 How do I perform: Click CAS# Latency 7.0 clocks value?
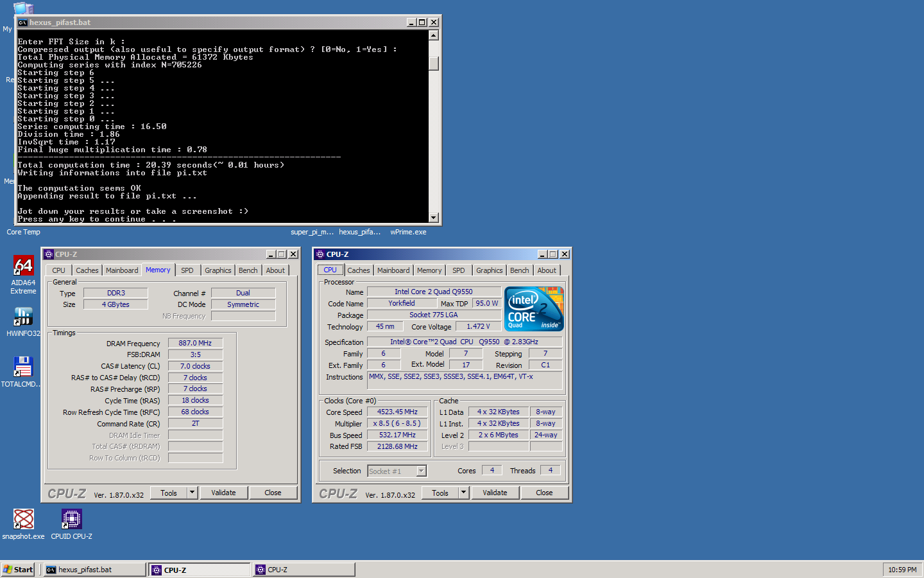click(x=196, y=366)
